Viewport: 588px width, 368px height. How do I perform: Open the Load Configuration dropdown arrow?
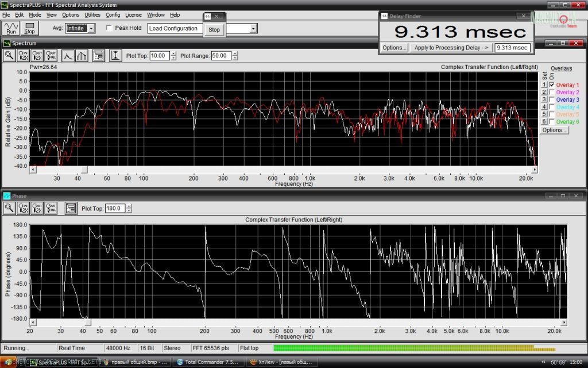coord(253,29)
